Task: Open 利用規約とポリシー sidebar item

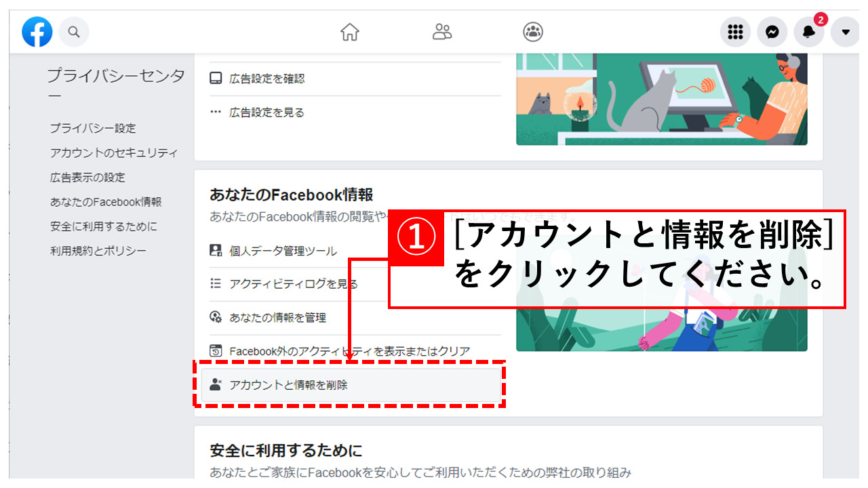Action: (x=98, y=251)
